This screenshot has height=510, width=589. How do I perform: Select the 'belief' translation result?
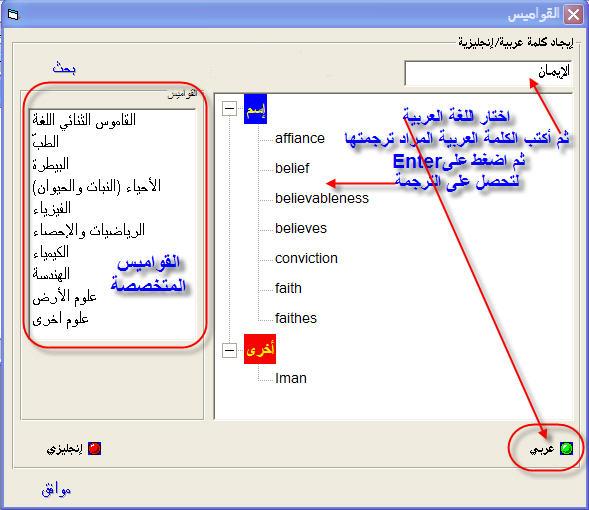tap(292, 168)
